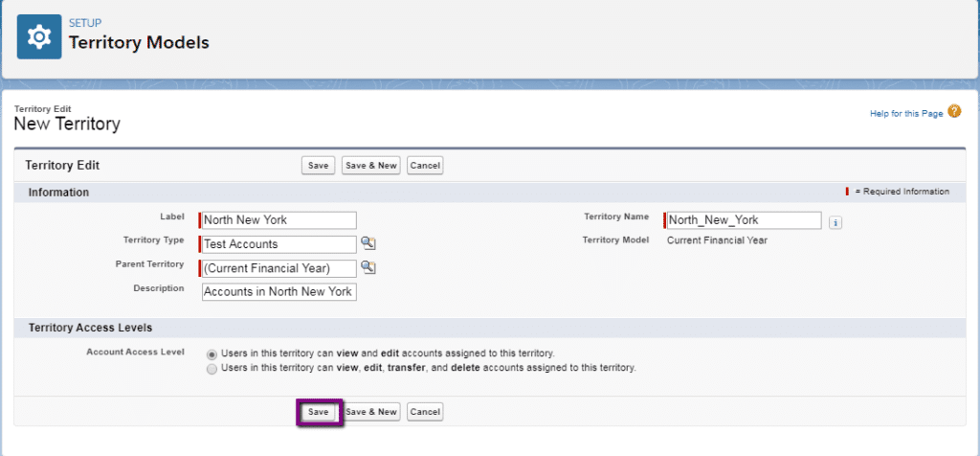
Task: Click into the Parent Territory field
Action: (278, 268)
